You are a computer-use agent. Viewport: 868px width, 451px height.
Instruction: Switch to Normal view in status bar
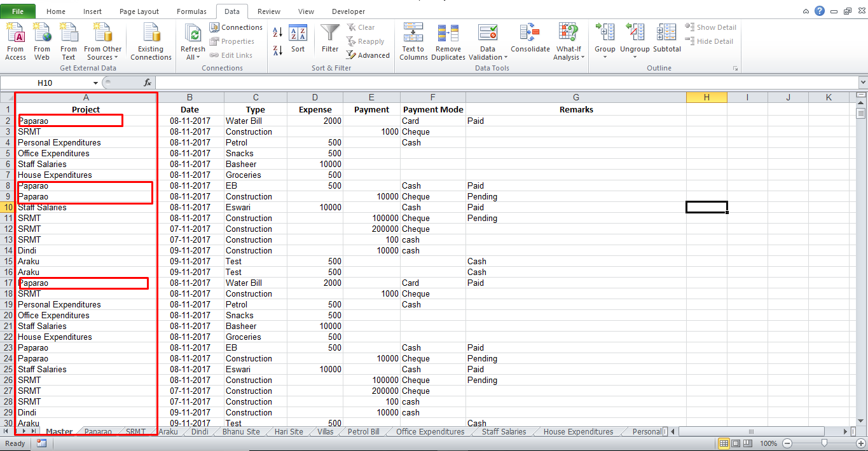click(724, 443)
